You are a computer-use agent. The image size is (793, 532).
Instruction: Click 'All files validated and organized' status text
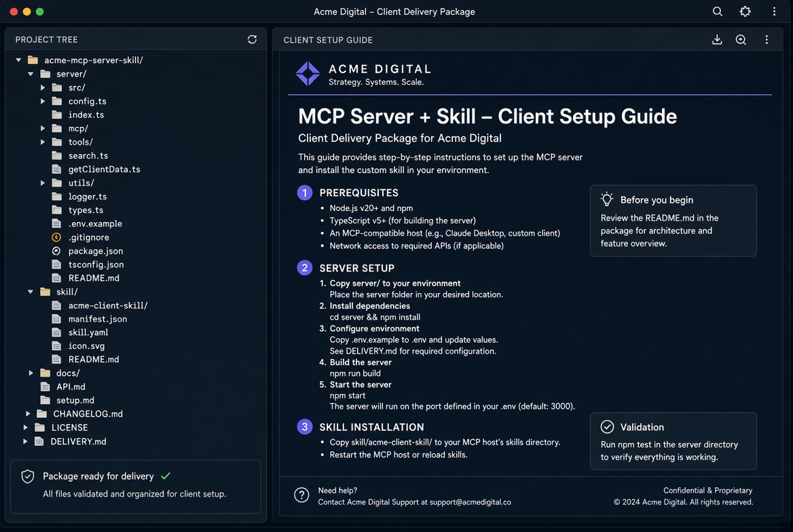134,493
